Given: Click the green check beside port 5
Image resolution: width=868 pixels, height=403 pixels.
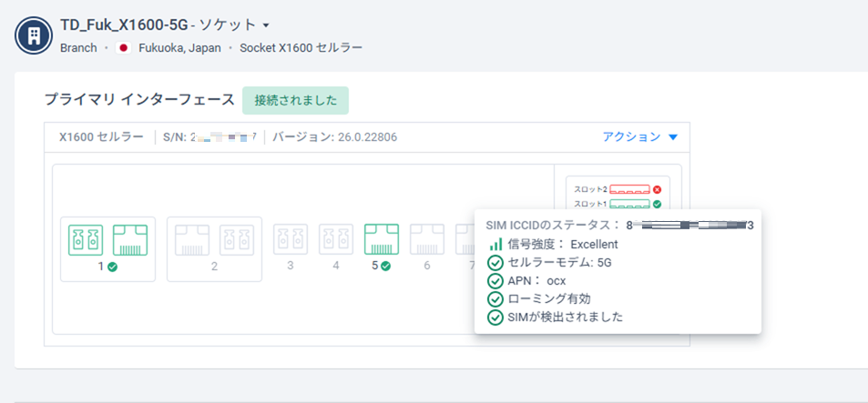Looking at the screenshot, I should [386, 266].
